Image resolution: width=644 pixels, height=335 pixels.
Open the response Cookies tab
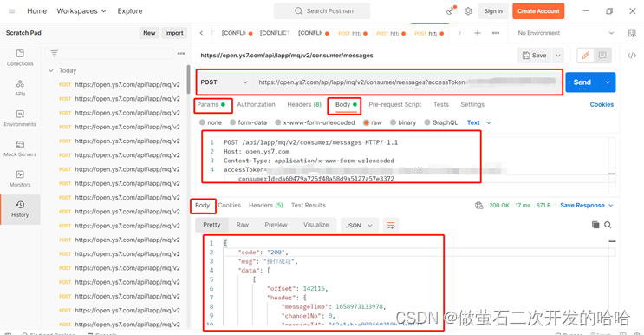pos(229,205)
